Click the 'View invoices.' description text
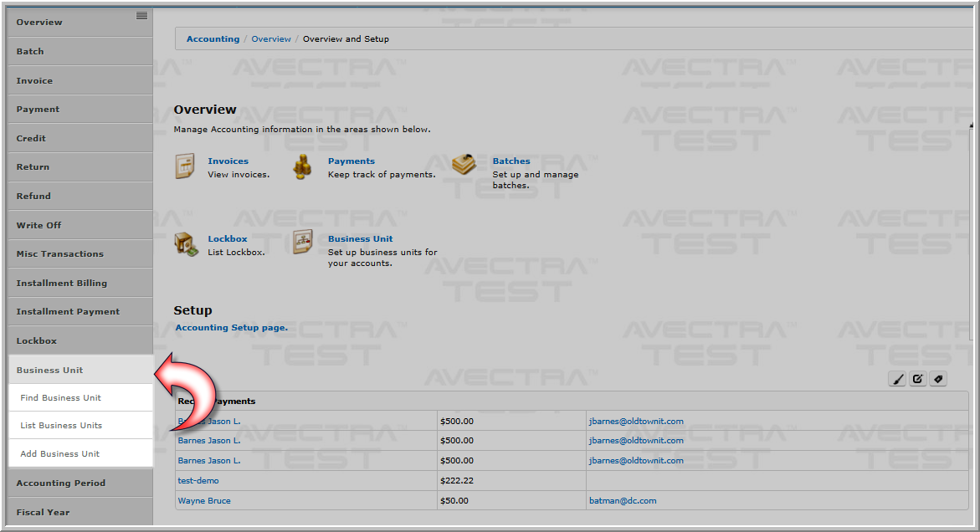 [239, 174]
